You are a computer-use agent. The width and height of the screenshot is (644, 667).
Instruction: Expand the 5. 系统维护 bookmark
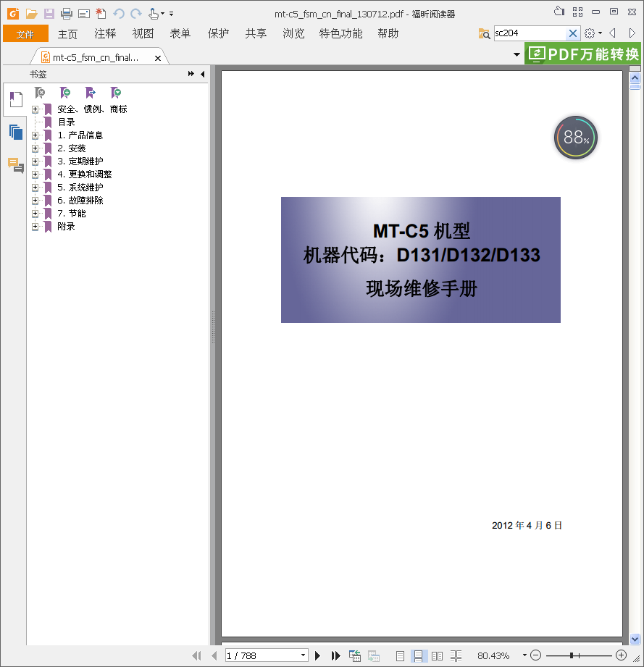(x=35, y=187)
